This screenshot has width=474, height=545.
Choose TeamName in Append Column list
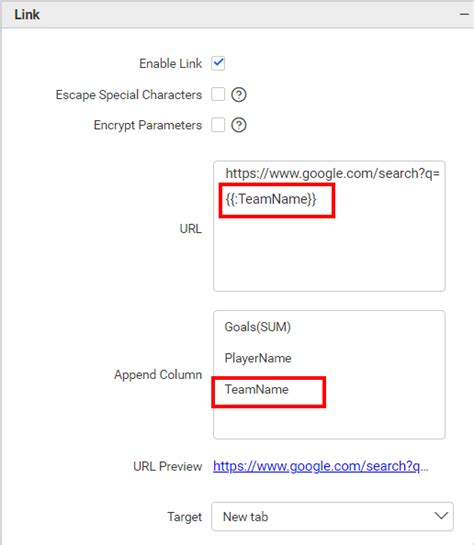256,389
